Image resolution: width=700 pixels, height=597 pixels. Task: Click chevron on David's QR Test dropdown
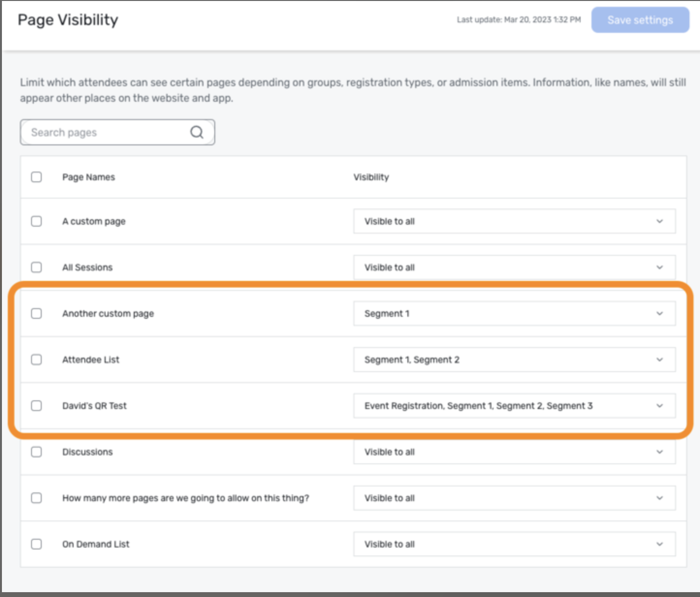659,406
